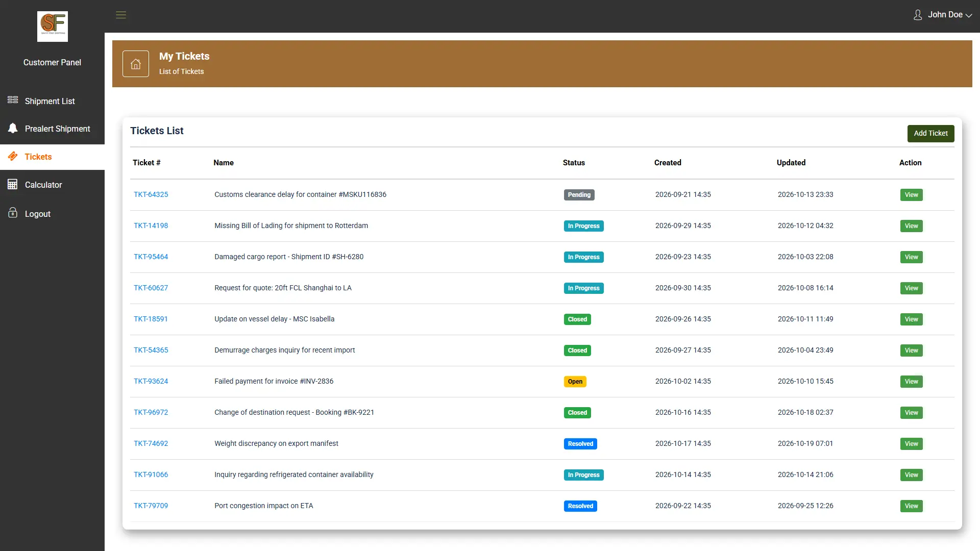
Task: View the Change of destination request ticket
Action: click(911, 413)
